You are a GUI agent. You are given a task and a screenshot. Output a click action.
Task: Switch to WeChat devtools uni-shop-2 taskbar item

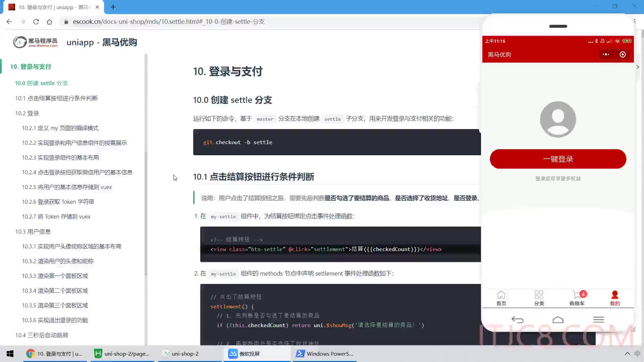tap(190, 354)
